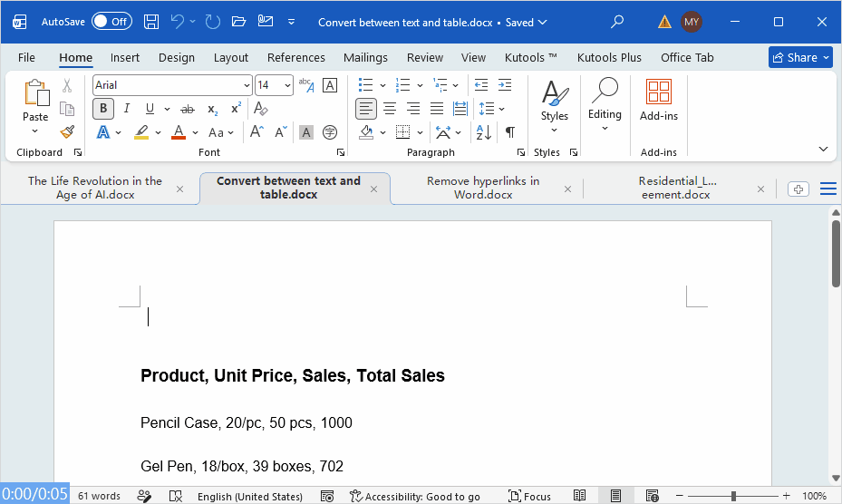
Task: Collapse the ribbon with the chevron
Action: (x=823, y=149)
